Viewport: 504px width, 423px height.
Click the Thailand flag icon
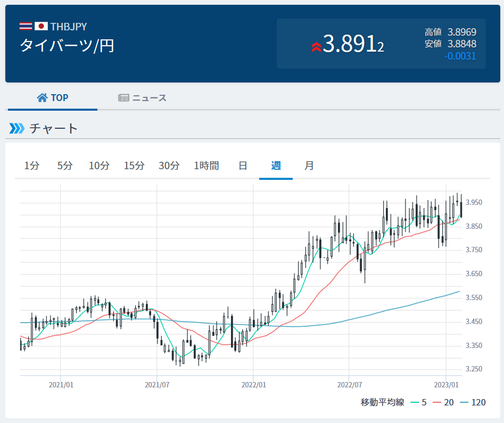point(26,26)
